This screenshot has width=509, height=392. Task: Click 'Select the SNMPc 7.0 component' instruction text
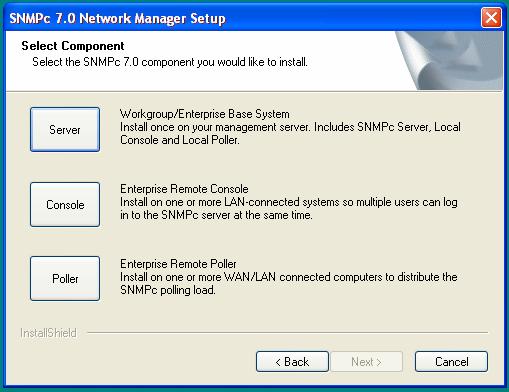tap(170, 62)
